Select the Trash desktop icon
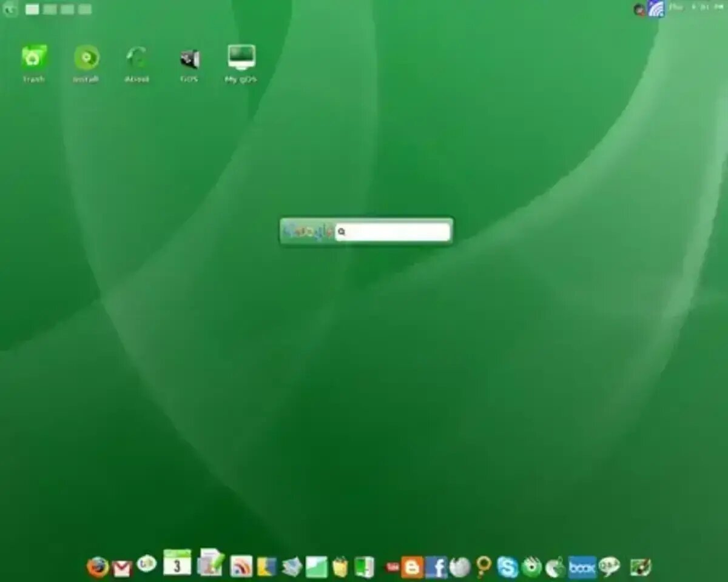 point(34,64)
